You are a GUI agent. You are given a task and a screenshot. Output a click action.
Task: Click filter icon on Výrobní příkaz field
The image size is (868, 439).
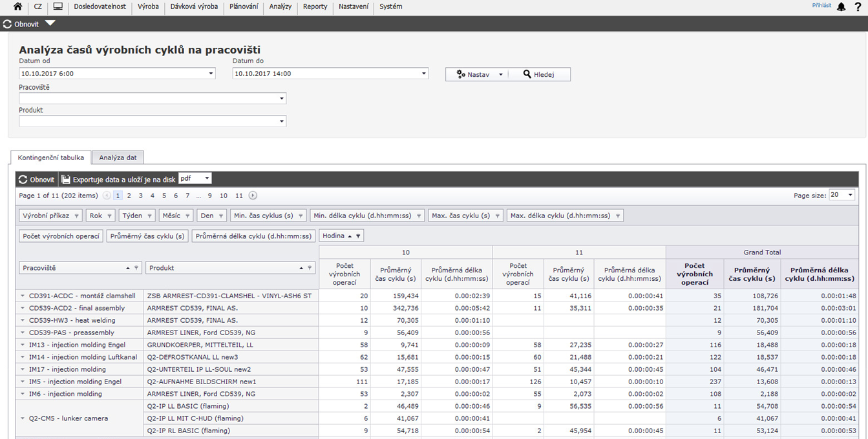(x=76, y=216)
